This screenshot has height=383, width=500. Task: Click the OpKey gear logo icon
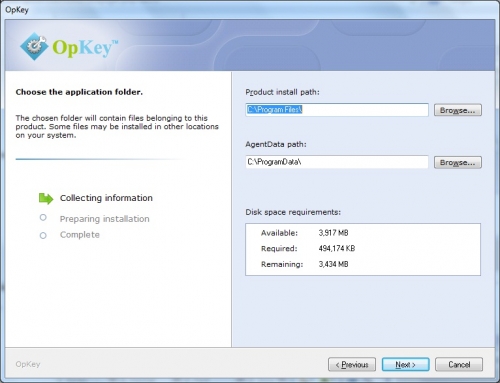(34, 46)
